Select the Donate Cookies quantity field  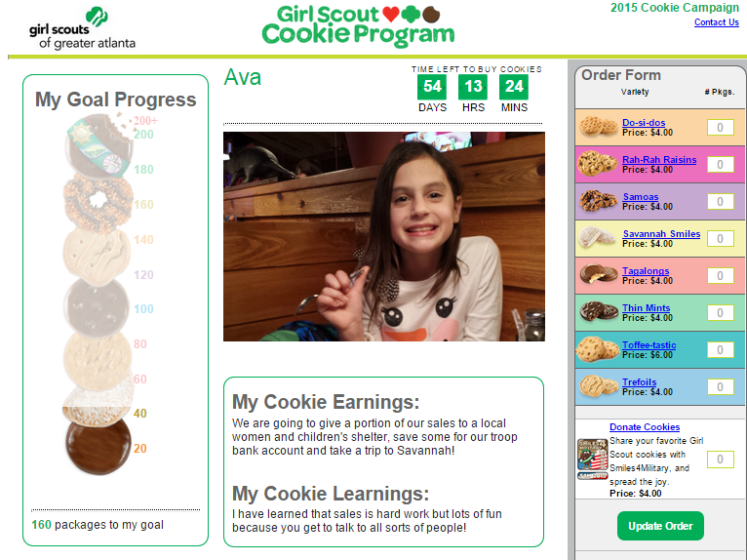point(720,460)
